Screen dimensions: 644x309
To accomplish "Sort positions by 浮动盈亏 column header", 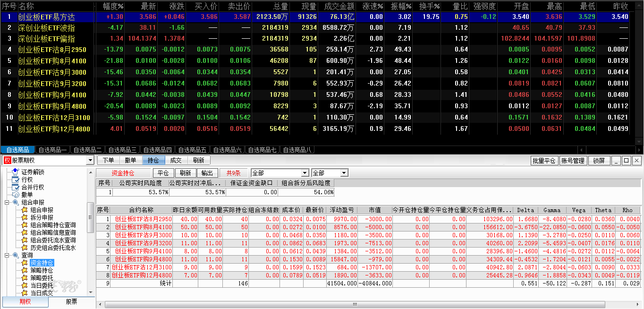I will coord(342,210).
